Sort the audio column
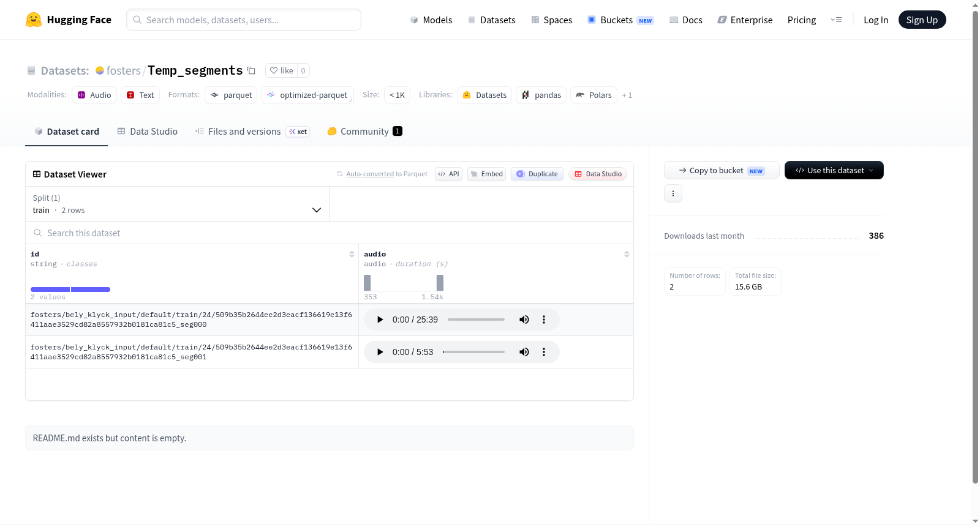The height and width of the screenshot is (527, 980). point(627,254)
